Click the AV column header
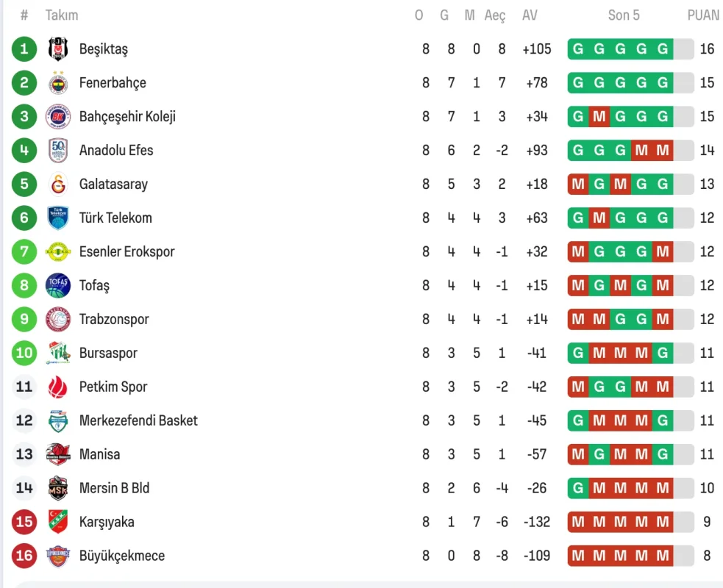 [x=530, y=15]
